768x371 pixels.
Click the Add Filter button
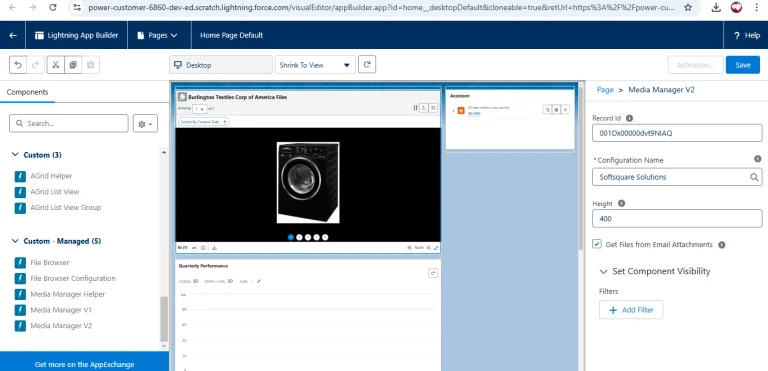pyautogui.click(x=631, y=310)
